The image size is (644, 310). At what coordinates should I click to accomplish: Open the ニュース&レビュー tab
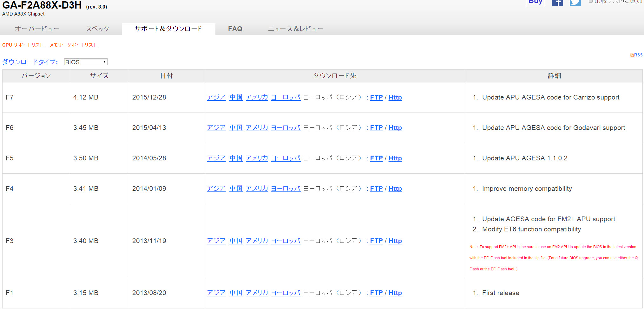pos(296,29)
